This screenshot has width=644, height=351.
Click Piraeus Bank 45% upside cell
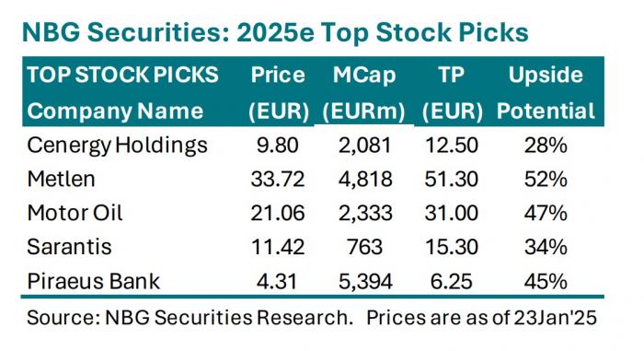coord(546,282)
